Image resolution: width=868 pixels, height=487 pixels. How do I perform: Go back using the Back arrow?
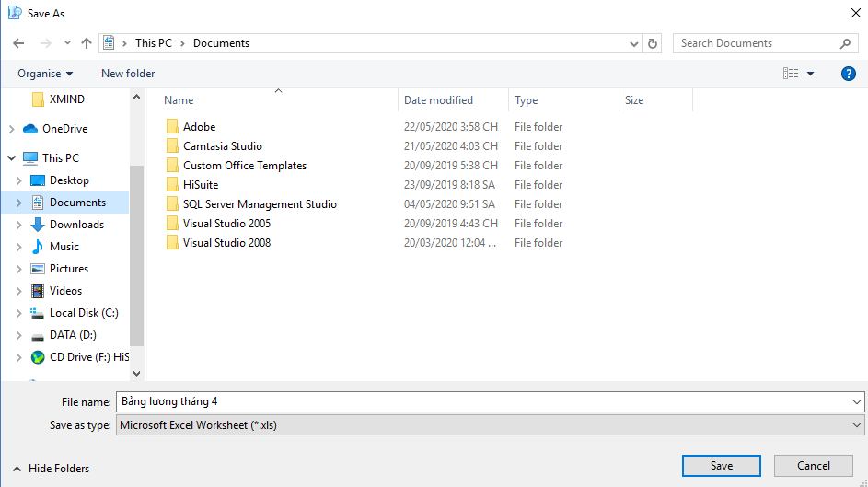(x=18, y=43)
